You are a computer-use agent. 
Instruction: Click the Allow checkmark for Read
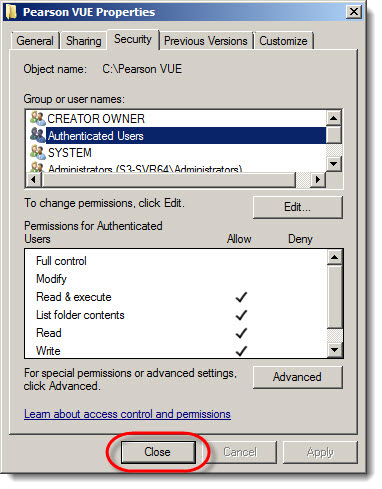241,333
